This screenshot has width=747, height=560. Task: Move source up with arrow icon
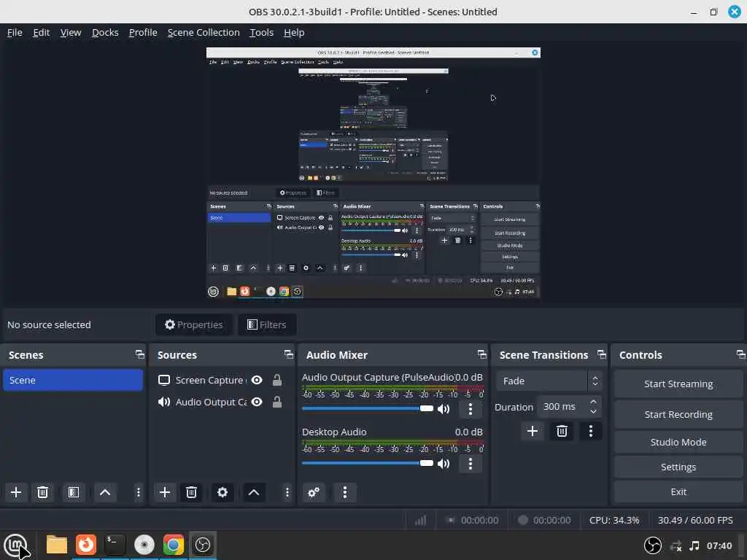pos(253,492)
